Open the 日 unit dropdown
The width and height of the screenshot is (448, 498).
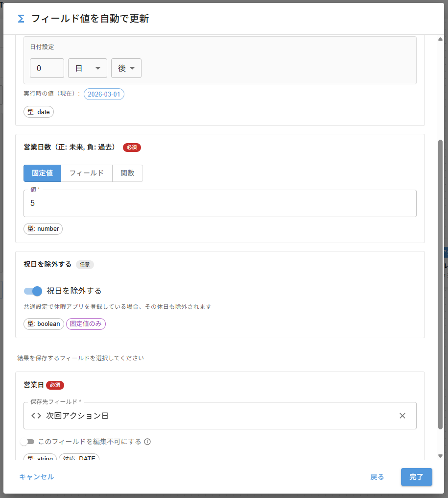(88, 68)
